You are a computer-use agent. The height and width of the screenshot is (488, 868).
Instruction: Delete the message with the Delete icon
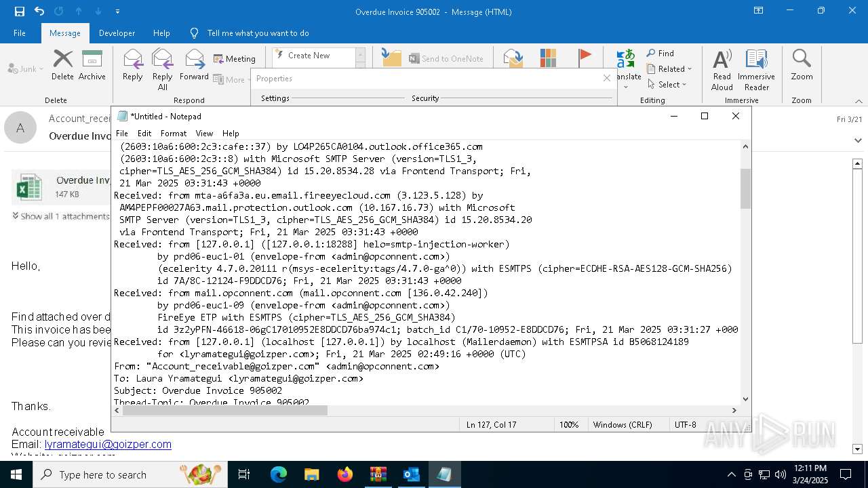tap(62, 65)
